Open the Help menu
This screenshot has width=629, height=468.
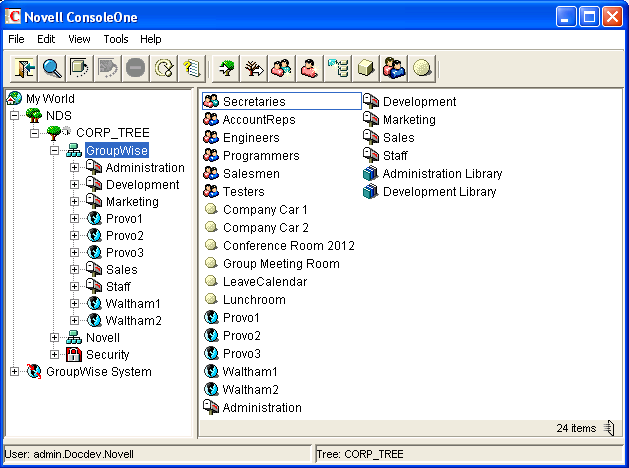click(151, 39)
